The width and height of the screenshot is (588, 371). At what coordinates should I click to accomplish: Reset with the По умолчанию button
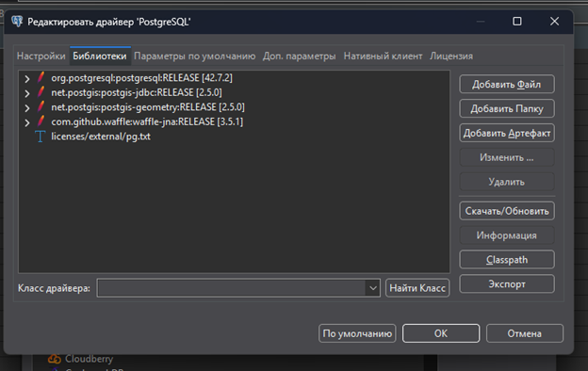pyautogui.click(x=357, y=333)
